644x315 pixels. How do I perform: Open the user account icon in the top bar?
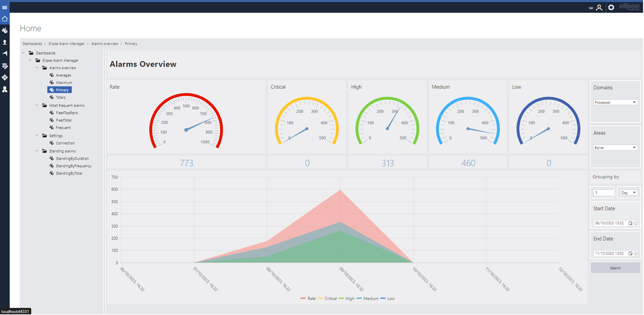(599, 7)
